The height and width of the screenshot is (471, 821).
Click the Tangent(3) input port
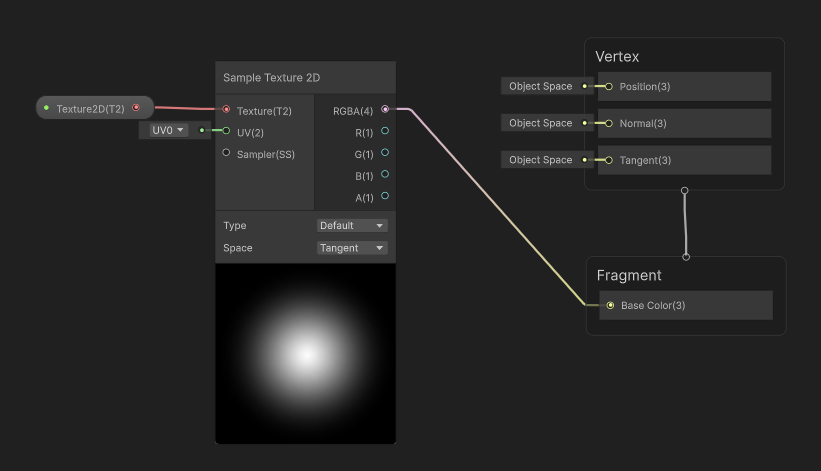click(x=609, y=160)
